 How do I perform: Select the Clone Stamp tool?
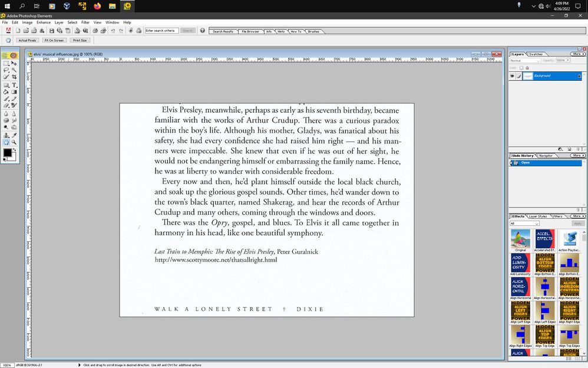[6, 135]
